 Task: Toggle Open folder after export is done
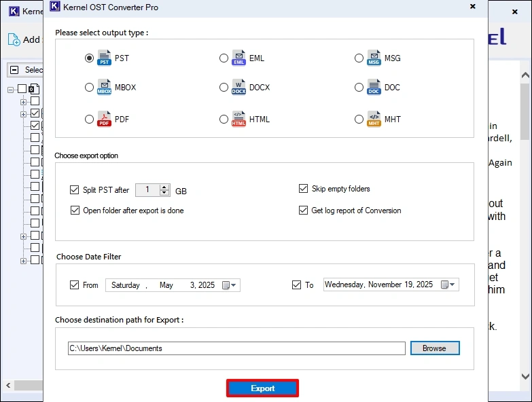75,210
